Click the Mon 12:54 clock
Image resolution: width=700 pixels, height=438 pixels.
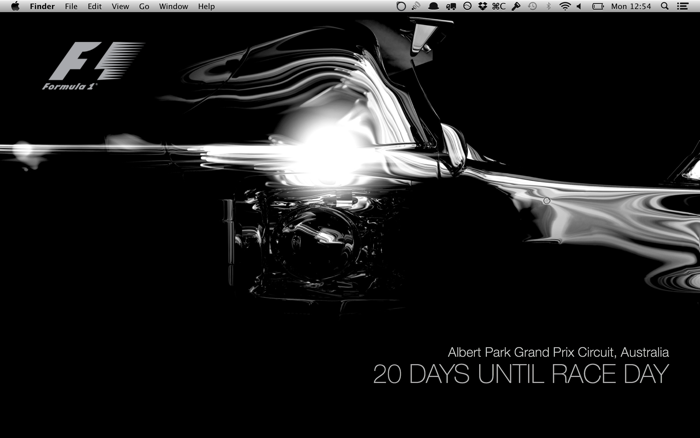point(631,6)
